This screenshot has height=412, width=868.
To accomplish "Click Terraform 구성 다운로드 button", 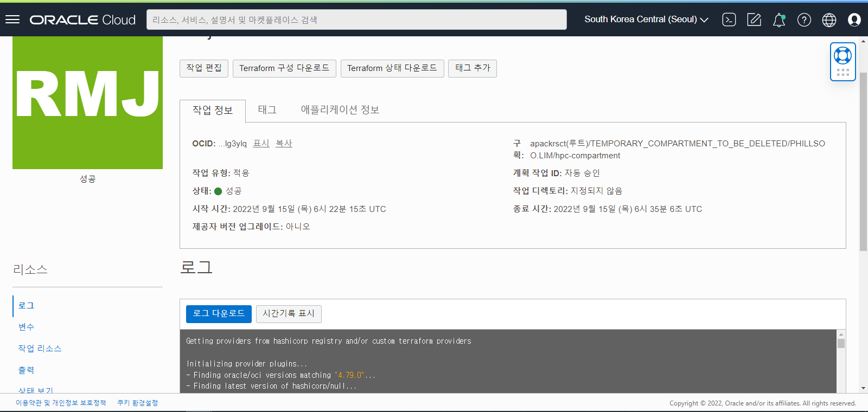I will pos(284,68).
